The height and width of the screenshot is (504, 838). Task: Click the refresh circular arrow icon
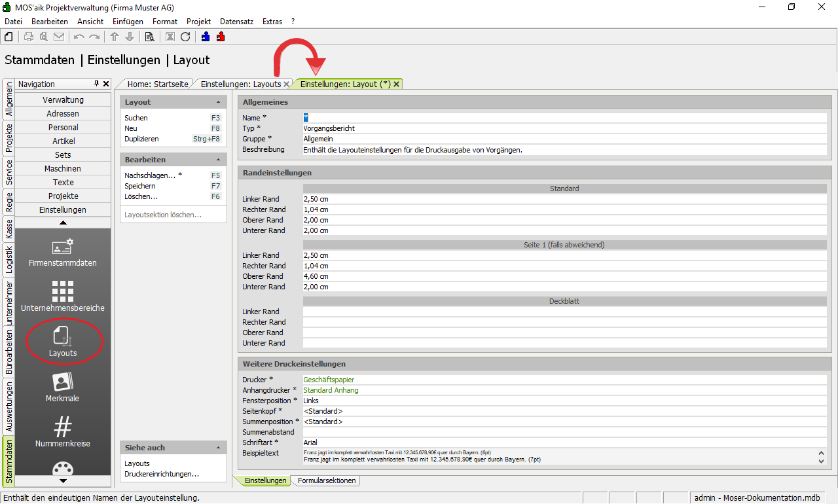[x=185, y=37]
